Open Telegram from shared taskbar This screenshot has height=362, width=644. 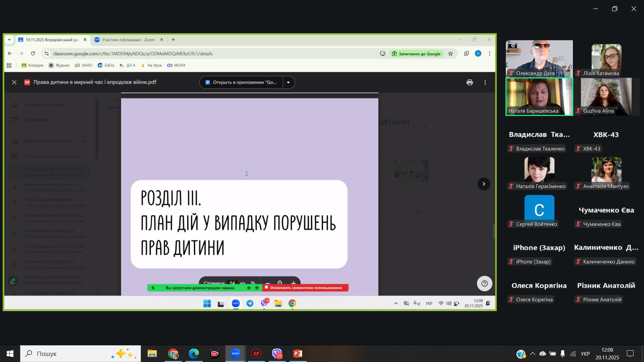(250, 303)
